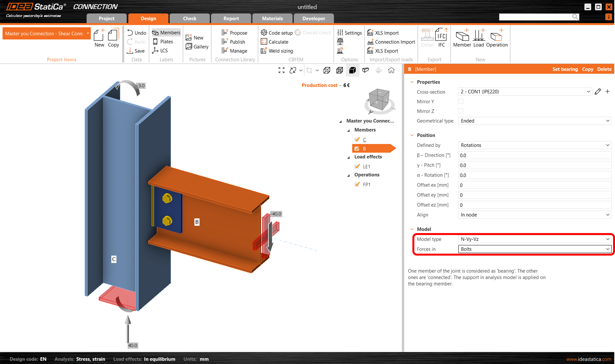Enable the Mirror Y checkbox
615x364 pixels.
coord(461,101)
